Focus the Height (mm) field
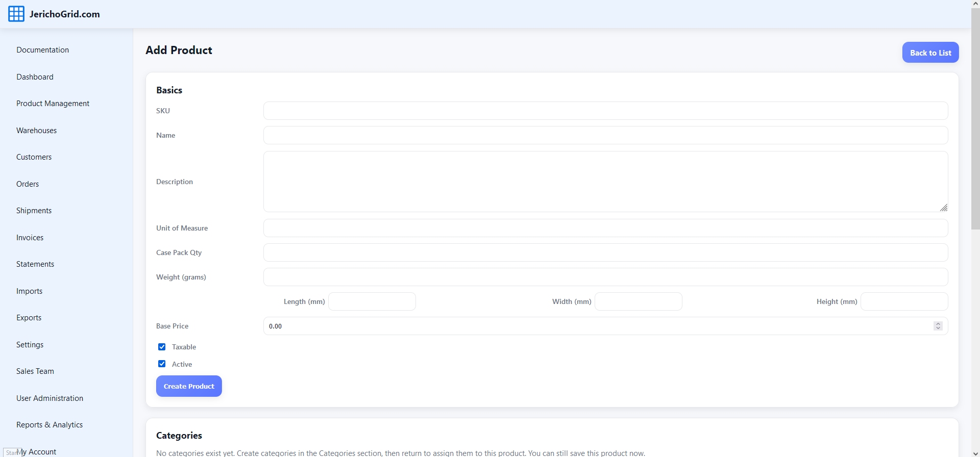 tap(904, 301)
